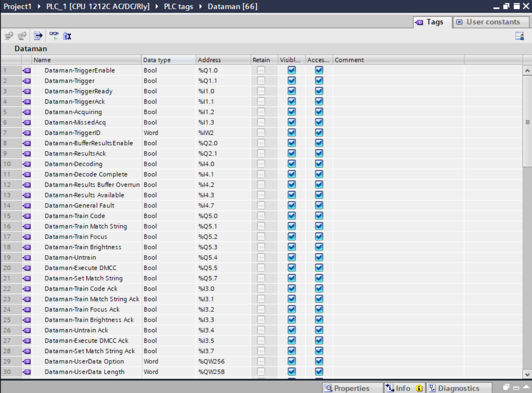
Task: Click tag icon of Dataman-TriggerID row
Action: [x=27, y=133]
